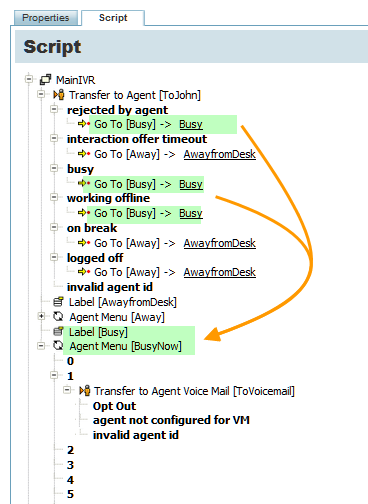Collapse the Agent Menu [BusyNow] node

(41, 346)
